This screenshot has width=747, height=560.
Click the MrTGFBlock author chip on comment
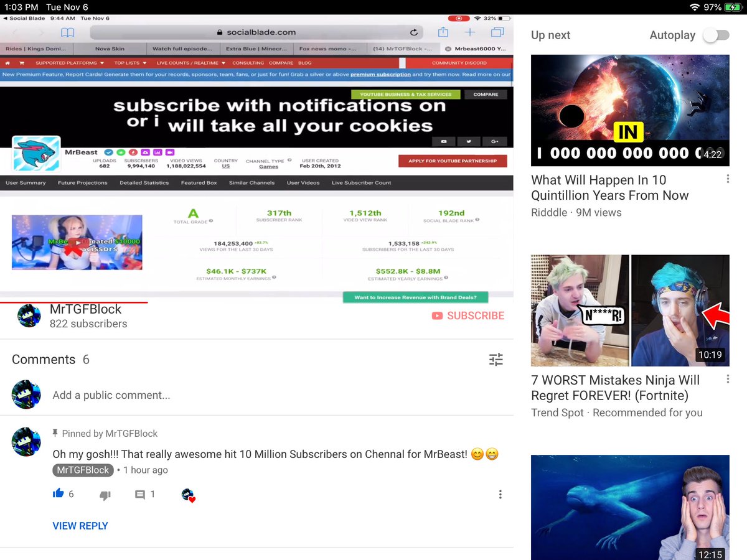click(83, 470)
